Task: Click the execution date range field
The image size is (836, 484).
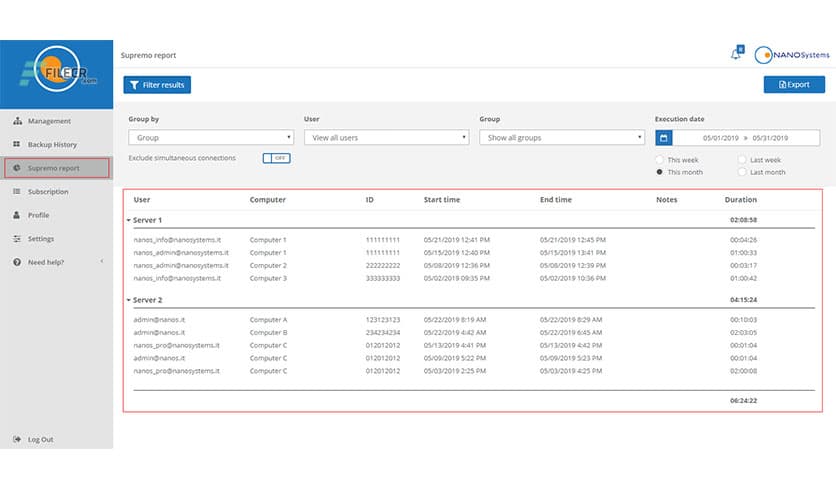Action: click(x=746, y=138)
